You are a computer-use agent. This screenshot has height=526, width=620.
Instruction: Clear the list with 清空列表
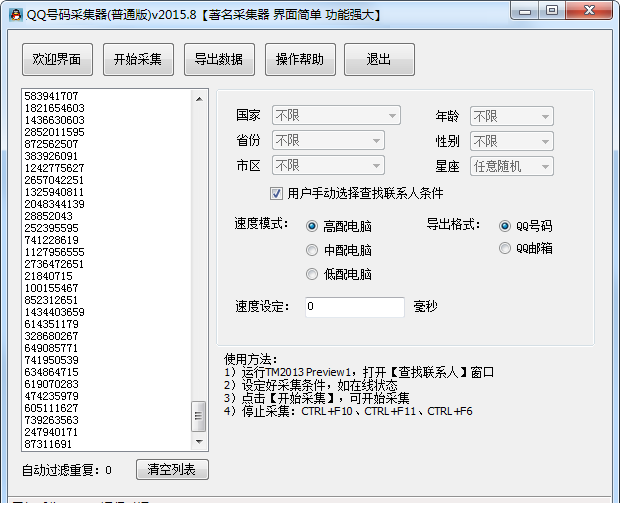click(x=172, y=469)
